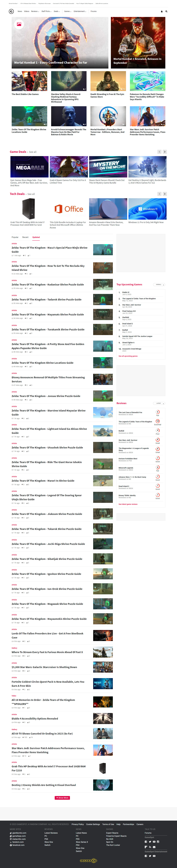Open GameSpot Entertainment Facebook icon in footer
Screen dimensions: 177x868
pos(146,856)
